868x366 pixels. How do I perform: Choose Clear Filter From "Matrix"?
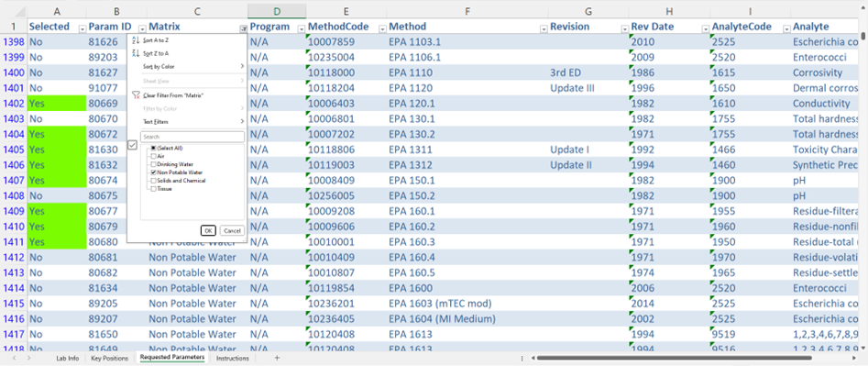click(x=187, y=95)
